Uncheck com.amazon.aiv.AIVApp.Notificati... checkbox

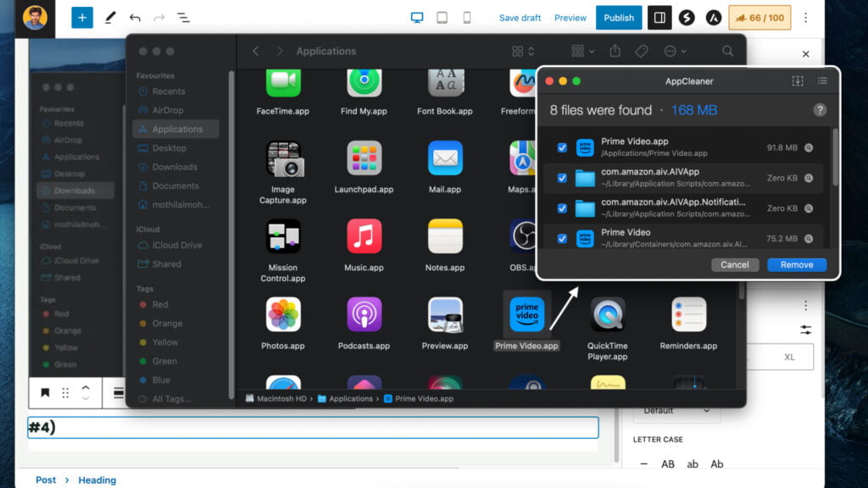562,208
